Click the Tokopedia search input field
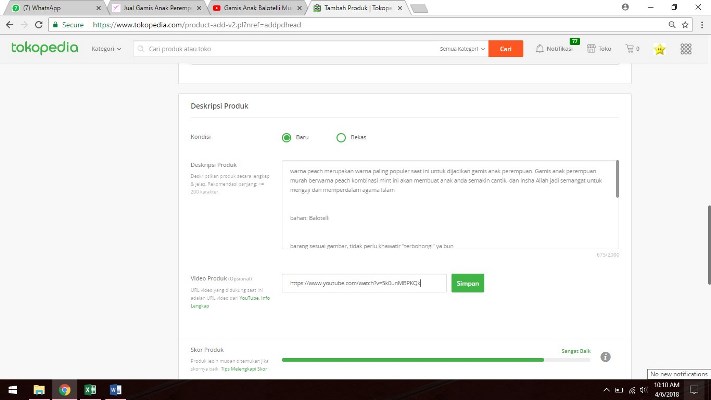The height and width of the screenshot is (400, 711). [290, 49]
